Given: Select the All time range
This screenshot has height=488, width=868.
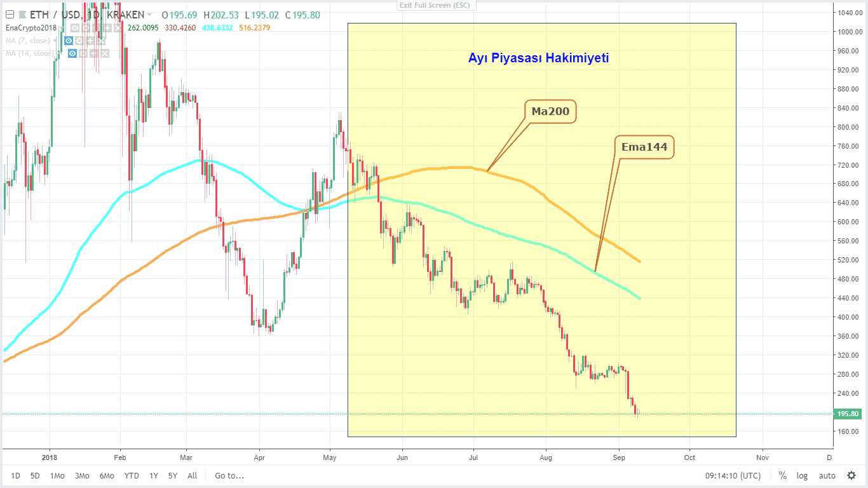Looking at the screenshot, I should click(193, 475).
